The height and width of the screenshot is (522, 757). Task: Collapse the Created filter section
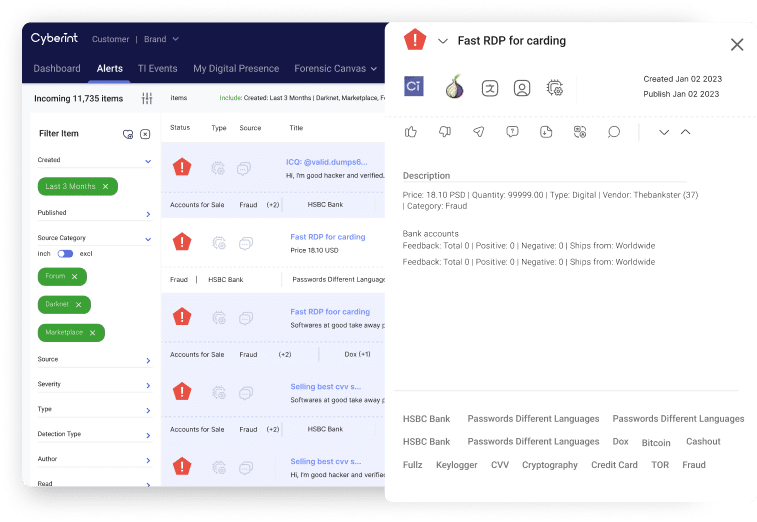[148, 161]
